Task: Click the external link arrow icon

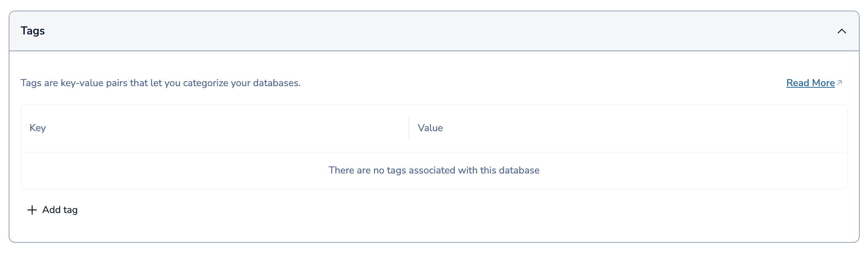Action: click(839, 83)
